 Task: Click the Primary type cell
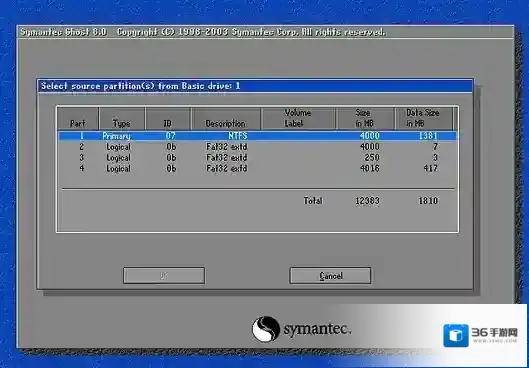coord(116,136)
